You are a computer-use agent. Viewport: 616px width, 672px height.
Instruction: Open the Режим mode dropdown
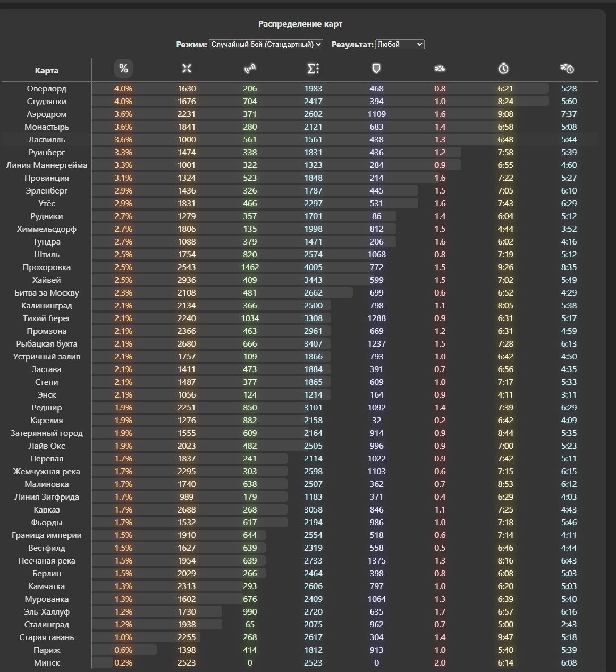tap(266, 45)
